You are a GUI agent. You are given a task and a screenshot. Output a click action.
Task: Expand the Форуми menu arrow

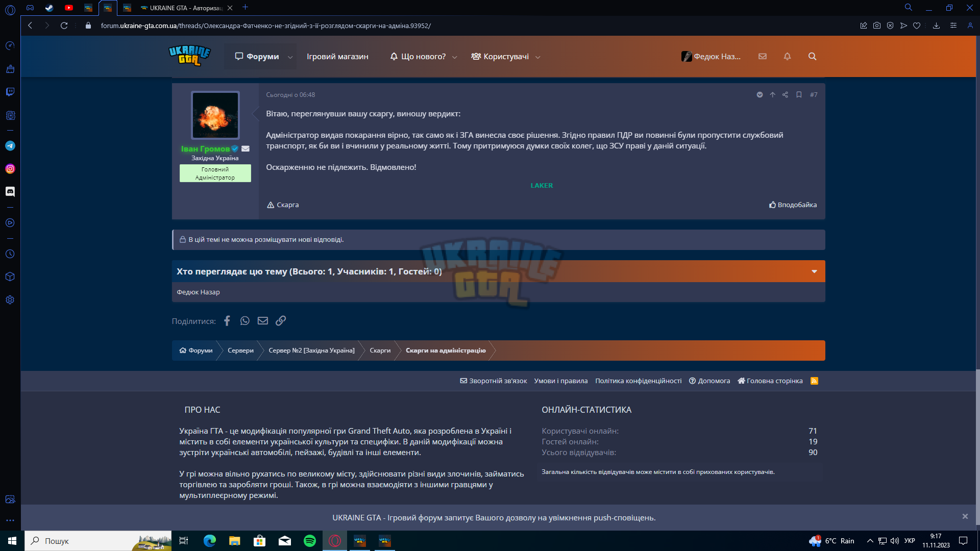pyautogui.click(x=290, y=57)
